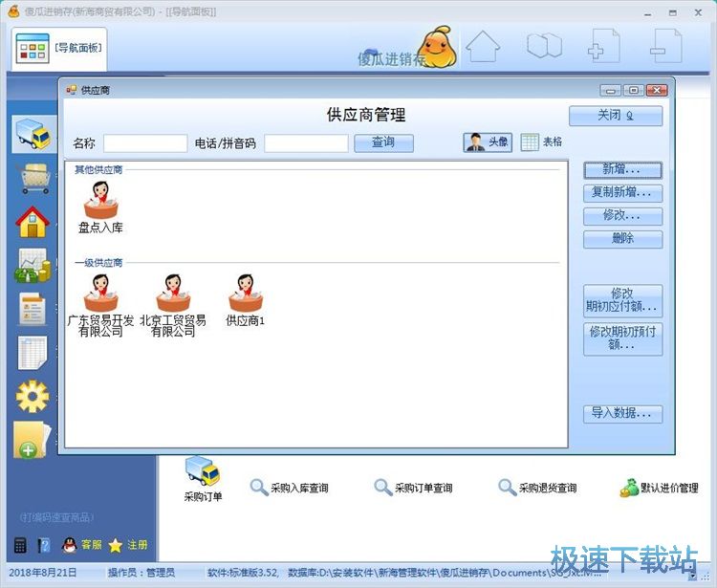Click the help question mark icon
717x588 pixels.
(44, 545)
